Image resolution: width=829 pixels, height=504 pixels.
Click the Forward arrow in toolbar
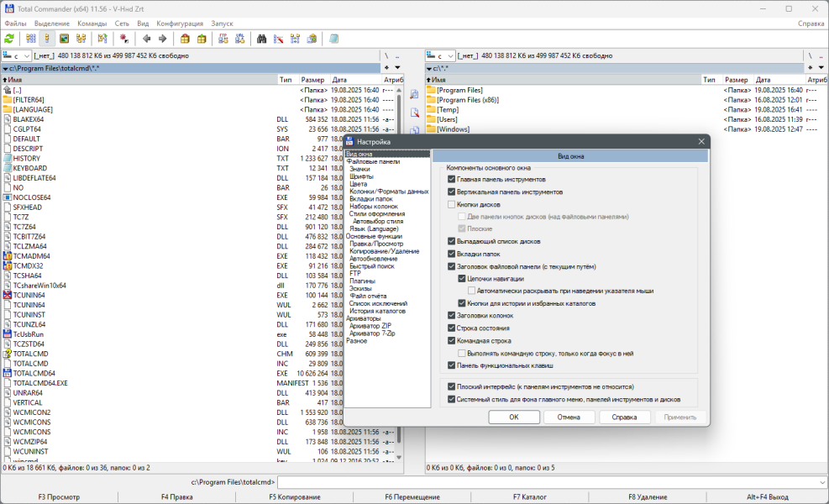[x=161, y=39]
